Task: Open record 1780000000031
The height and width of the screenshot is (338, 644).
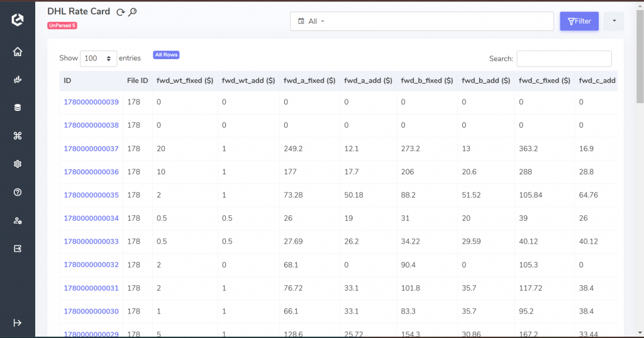Action: coord(91,288)
